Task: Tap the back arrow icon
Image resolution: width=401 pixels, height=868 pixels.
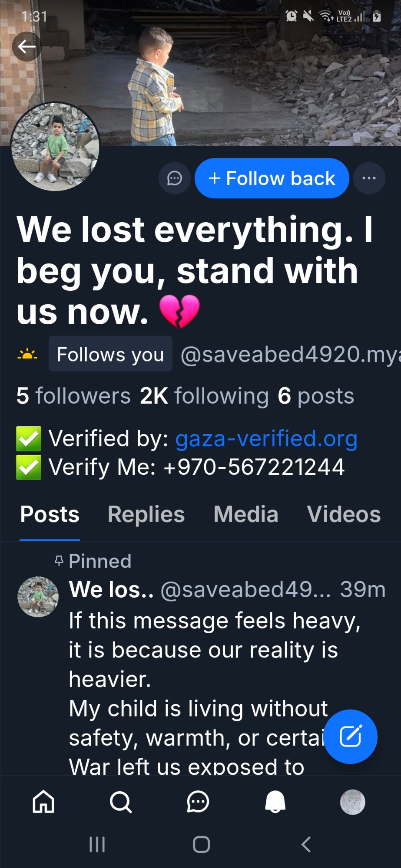Action: point(27,46)
